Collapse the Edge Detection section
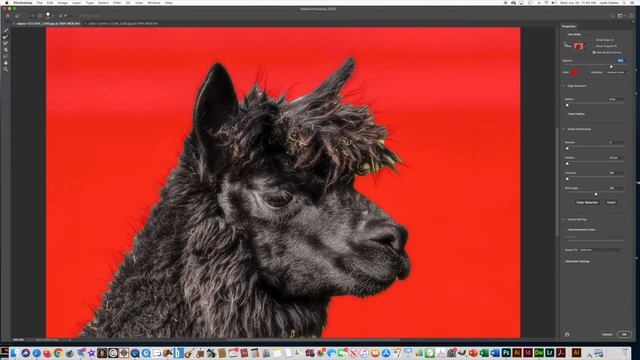640x360 pixels. pos(564,86)
